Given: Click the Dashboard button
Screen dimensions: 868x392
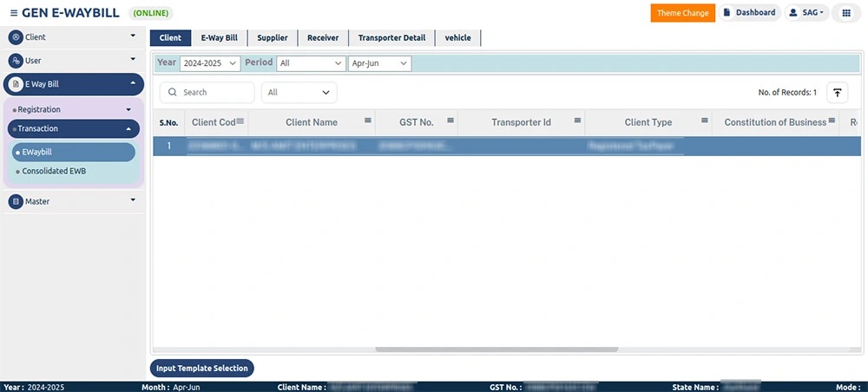Looking at the screenshot, I should point(750,13).
